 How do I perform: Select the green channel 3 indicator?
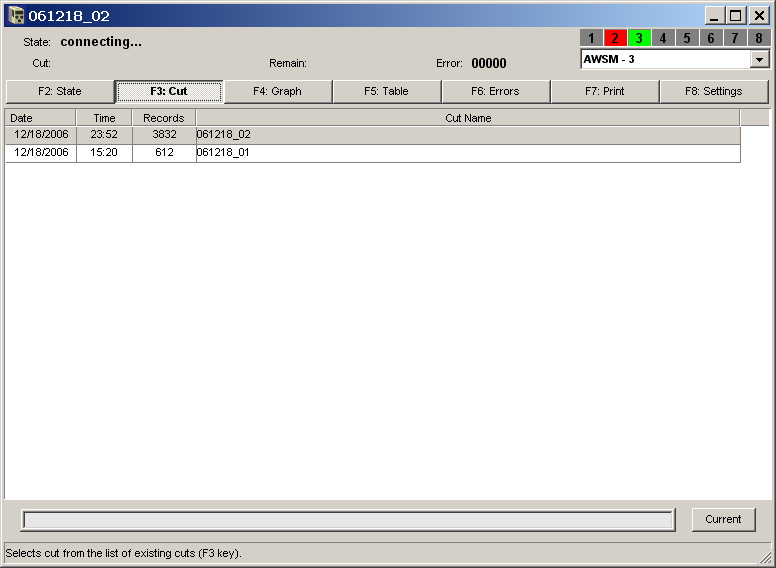tap(639, 38)
